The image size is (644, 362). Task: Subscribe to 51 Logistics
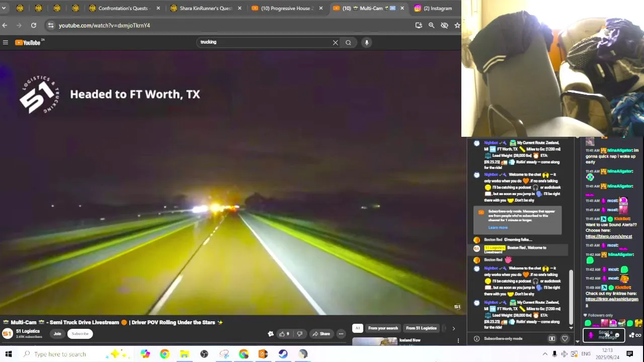(80, 334)
